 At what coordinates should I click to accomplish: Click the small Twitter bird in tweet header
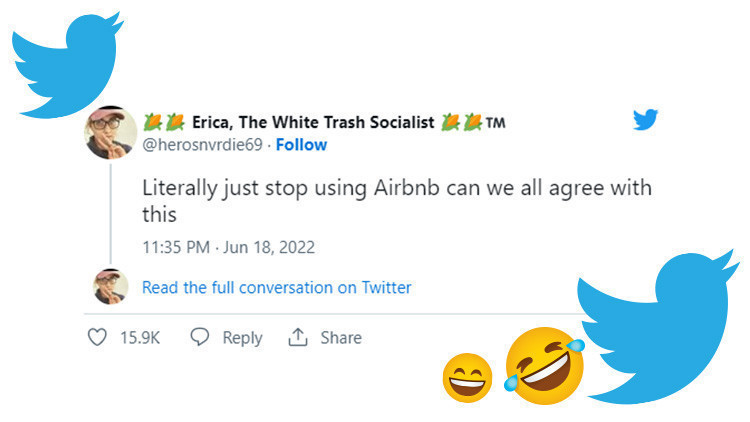645,121
